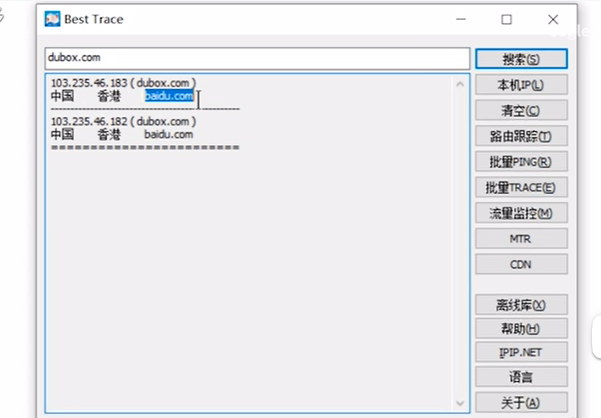
Task: Click the 搜索(S) search button
Action: (521, 59)
